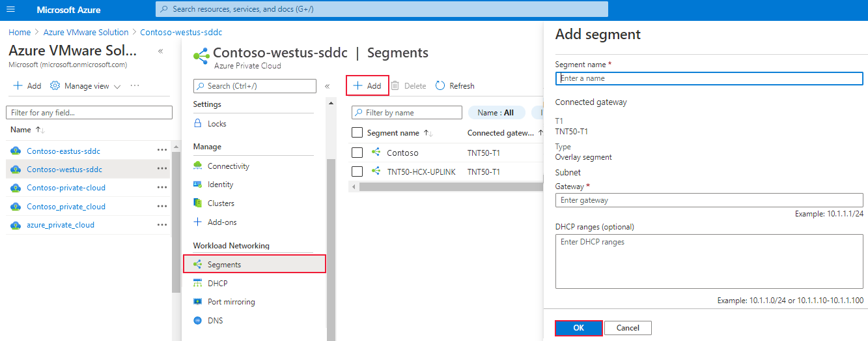Refresh the Segments list
The image size is (868, 341).
point(455,86)
